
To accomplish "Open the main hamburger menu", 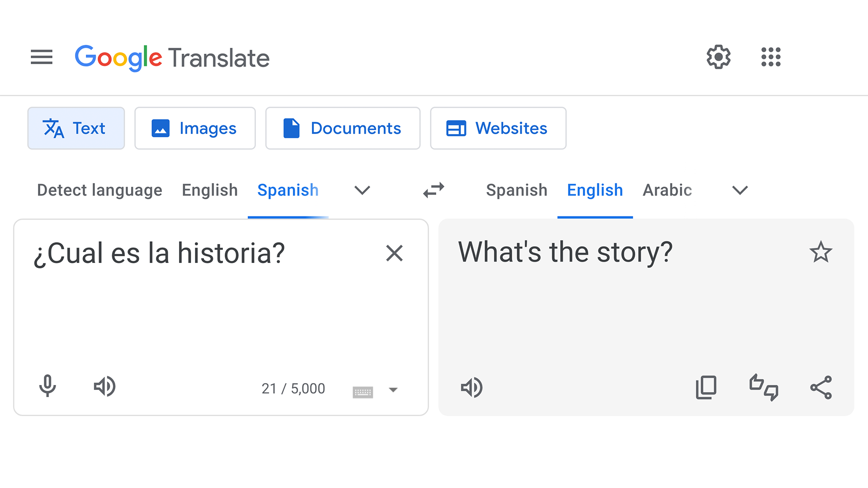I will 42,57.
